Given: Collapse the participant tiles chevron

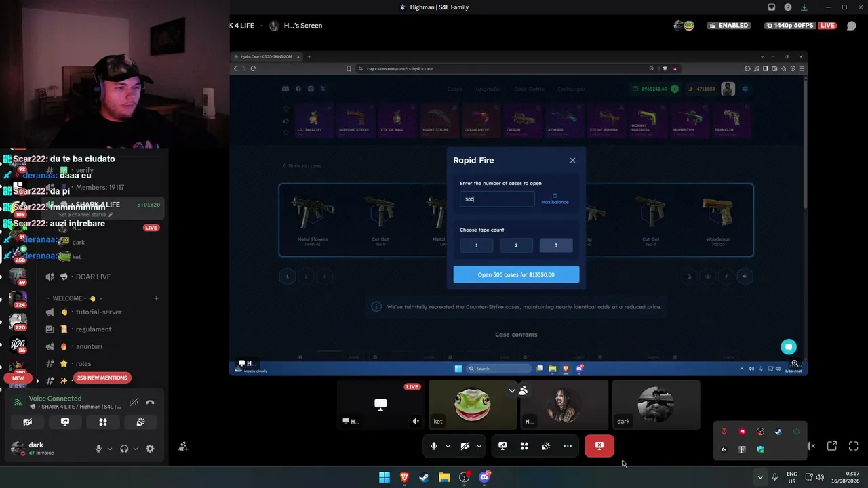Looking at the screenshot, I should pyautogui.click(x=512, y=390).
